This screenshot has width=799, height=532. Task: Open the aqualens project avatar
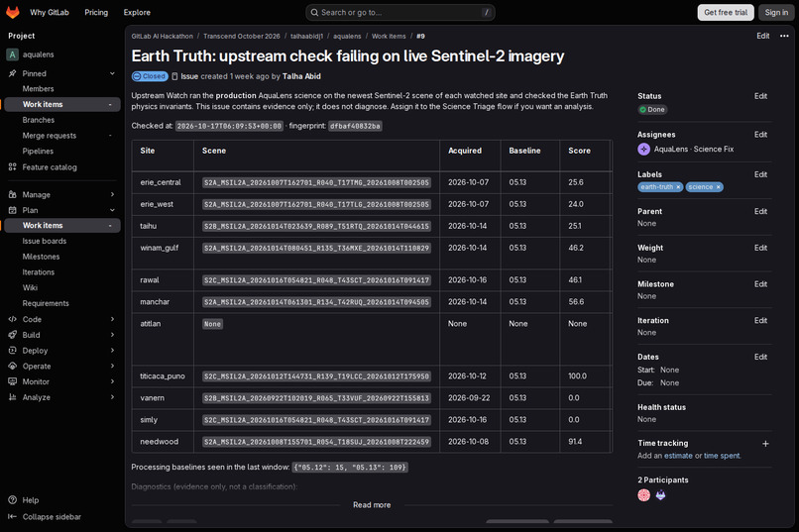click(x=12, y=54)
